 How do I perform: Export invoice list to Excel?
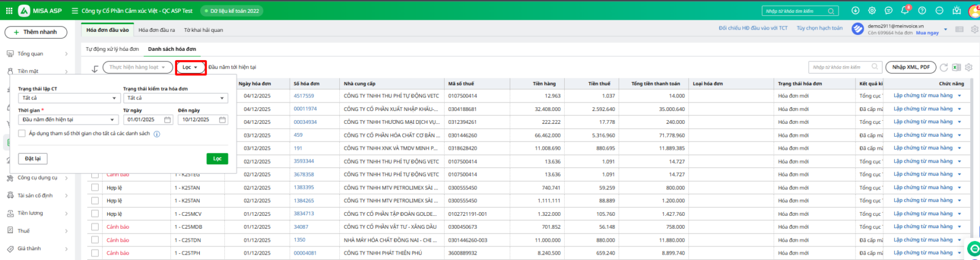tap(956, 67)
